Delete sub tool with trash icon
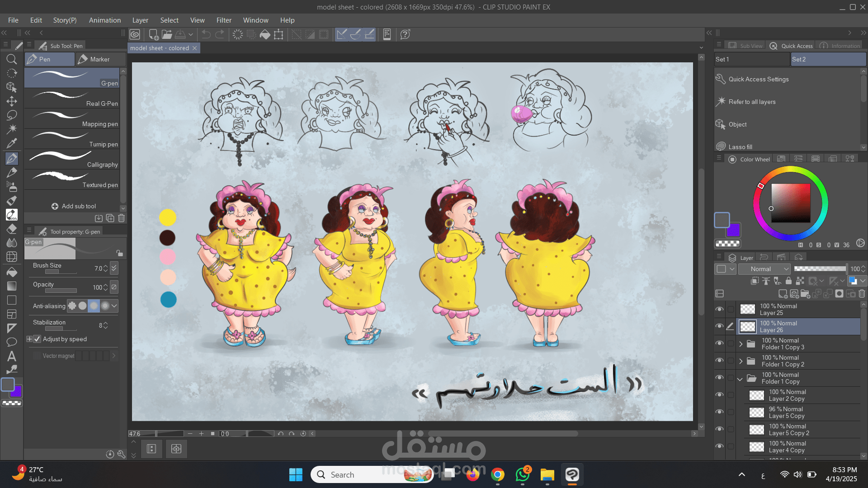 click(121, 218)
